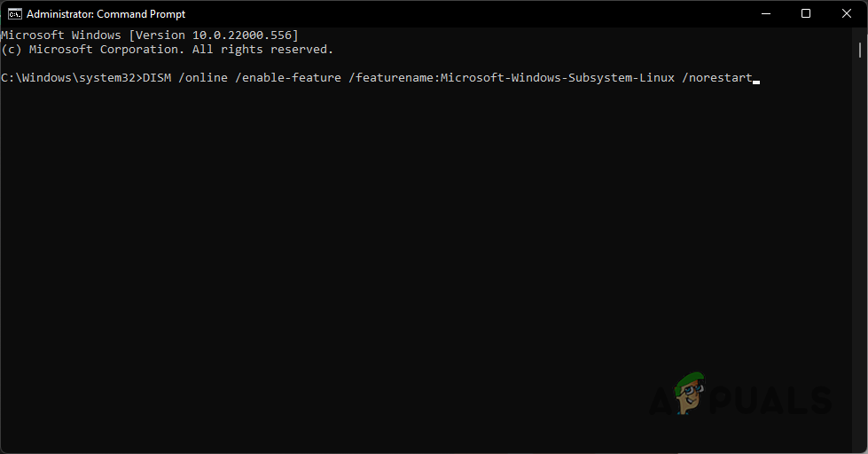Screen dimensions: 868x454
Task: Click the blinking text cursor after the command
Action: pyautogui.click(x=756, y=80)
